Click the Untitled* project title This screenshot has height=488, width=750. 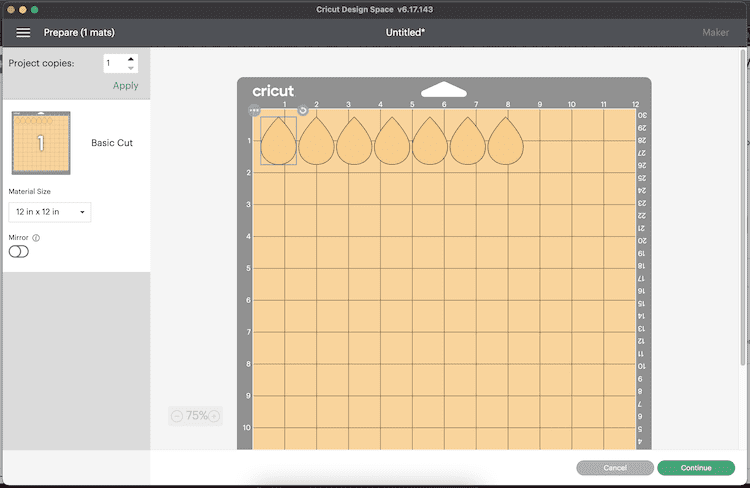click(405, 33)
